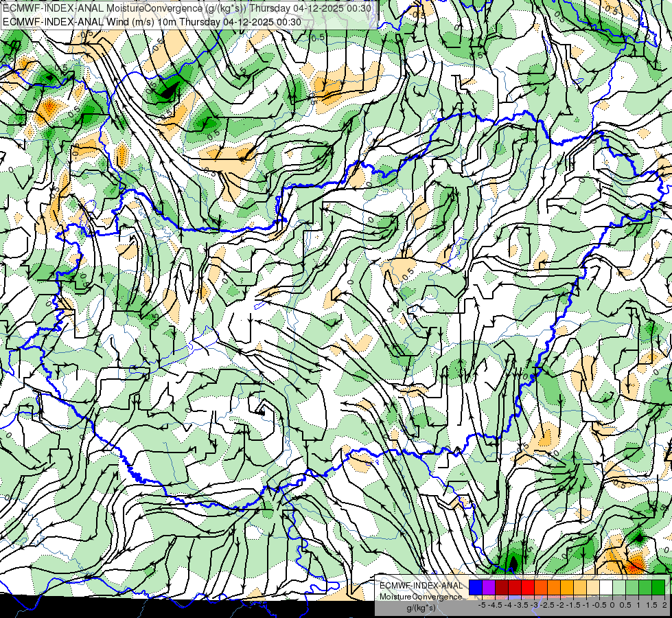Screen dimensions: 672x618
Task: Click the pale peach swatch between -1 and -0.5
Action: 593,588
